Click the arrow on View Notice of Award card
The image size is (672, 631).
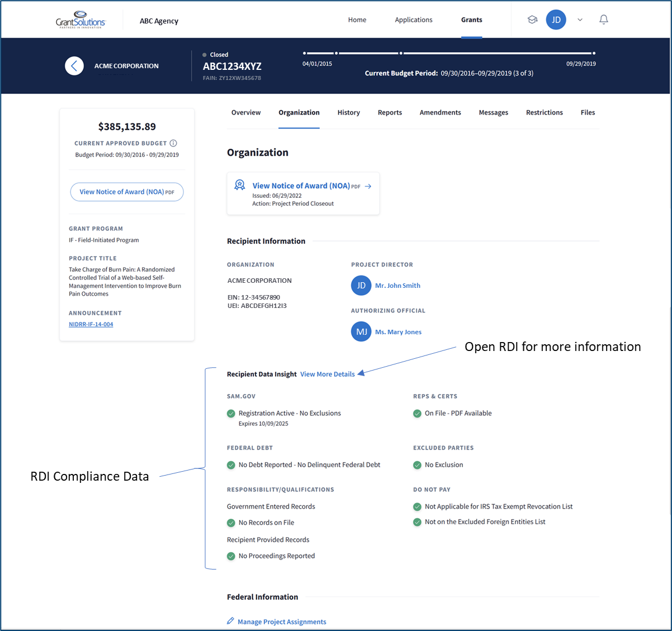coord(368,186)
